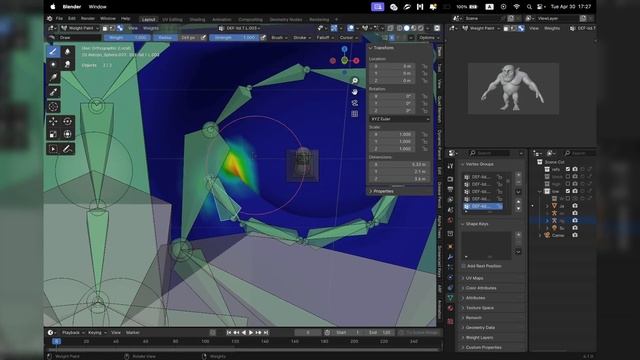640x360 pixels.
Task: Click the brush Radius field
Action: 176,38
